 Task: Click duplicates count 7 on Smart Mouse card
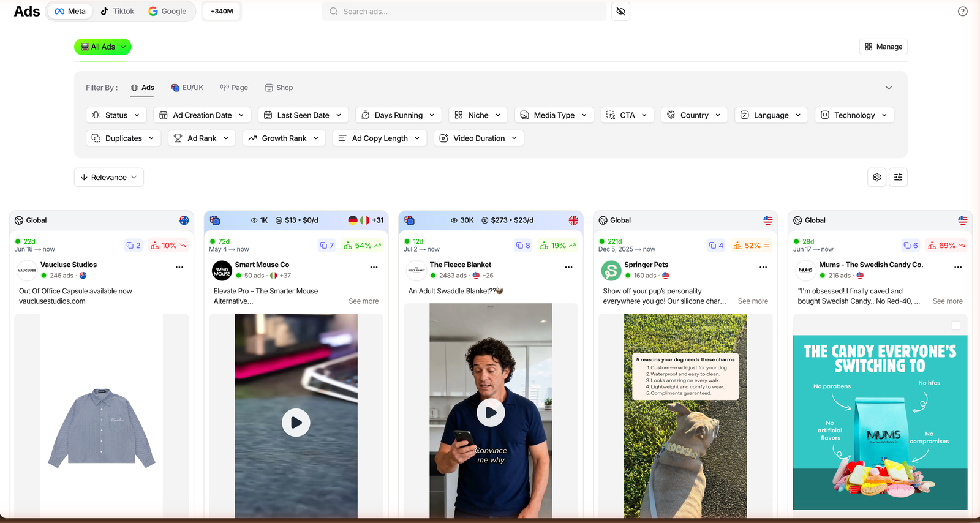(327, 246)
